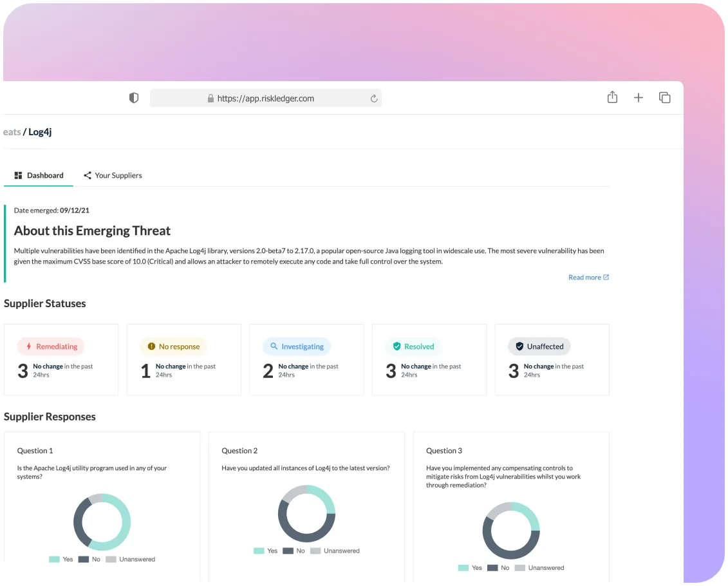
Task: Click the magnifier icon on Investigating
Action: click(274, 346)
